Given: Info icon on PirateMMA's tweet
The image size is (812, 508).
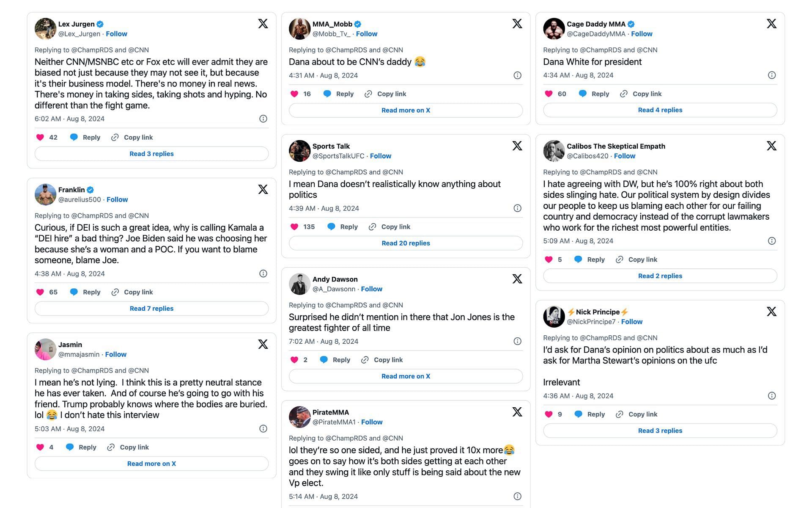Looking at the screenshot, I should coord(517,496).
